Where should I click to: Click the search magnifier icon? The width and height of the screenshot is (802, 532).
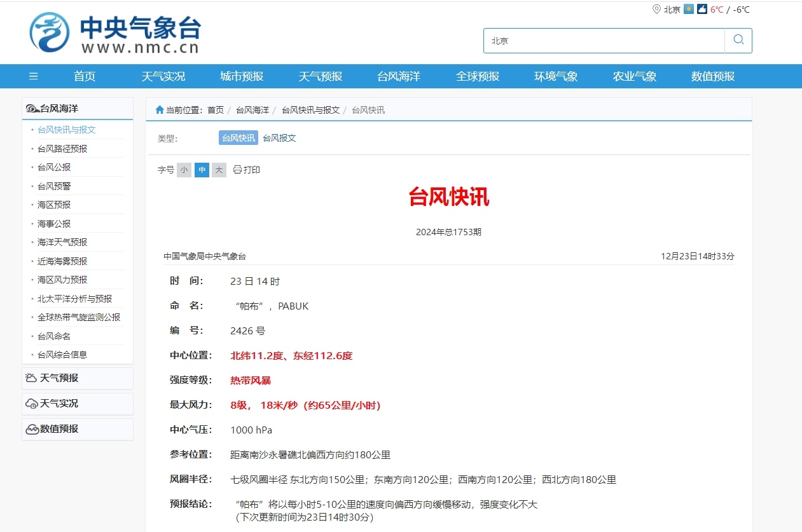[x=738, y=40]
